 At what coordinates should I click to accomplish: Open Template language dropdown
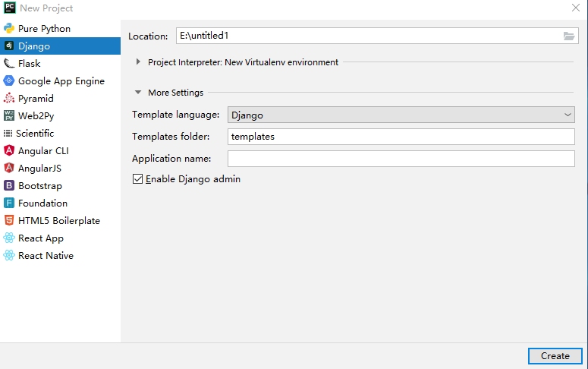coord(401,115)
